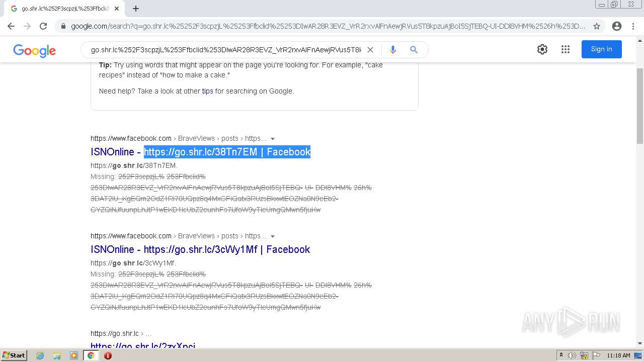Screen dimensions: 644x362
Task: Click the Google search query box
Action: (225, 50)
